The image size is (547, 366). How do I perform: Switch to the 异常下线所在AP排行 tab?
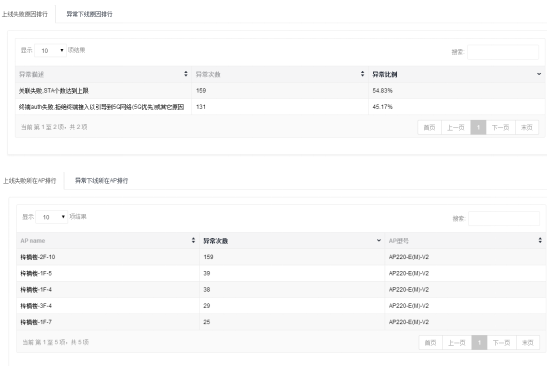102,181
